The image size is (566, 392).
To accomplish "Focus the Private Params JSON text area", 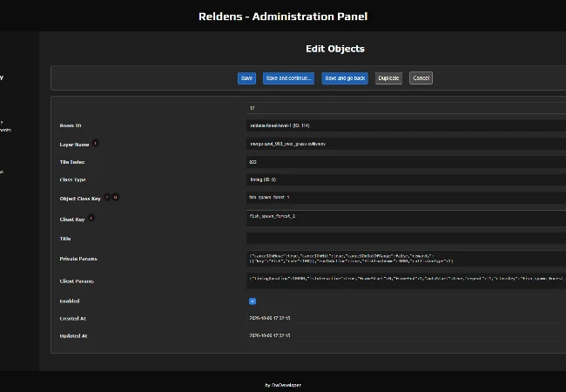I will click(x=406, y=259).
